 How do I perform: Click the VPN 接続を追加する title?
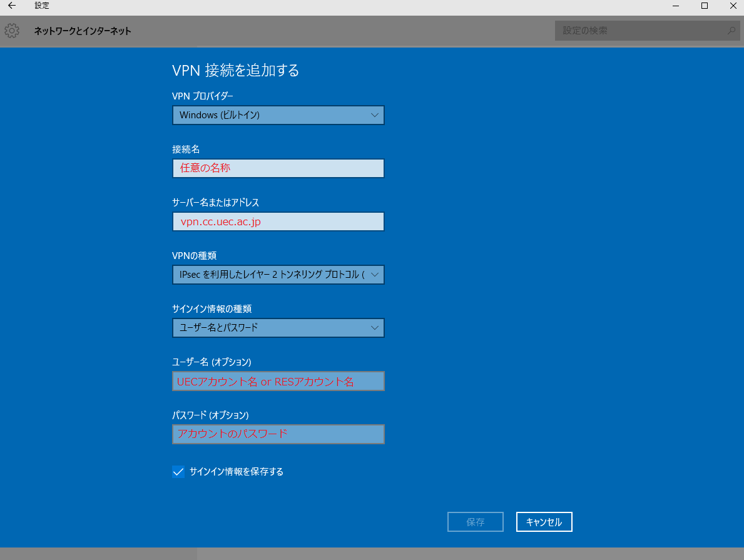pyautogui.click(x=236, y=70)
